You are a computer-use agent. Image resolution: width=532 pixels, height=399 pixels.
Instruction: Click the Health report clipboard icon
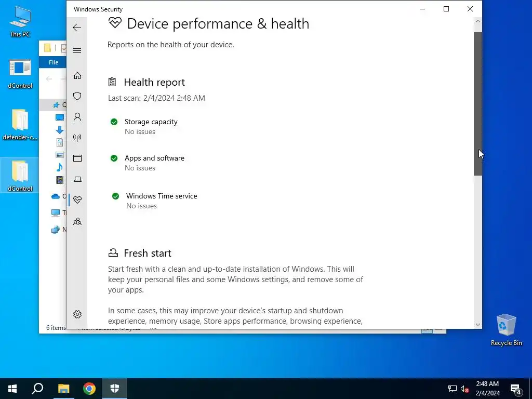point(112,82)
